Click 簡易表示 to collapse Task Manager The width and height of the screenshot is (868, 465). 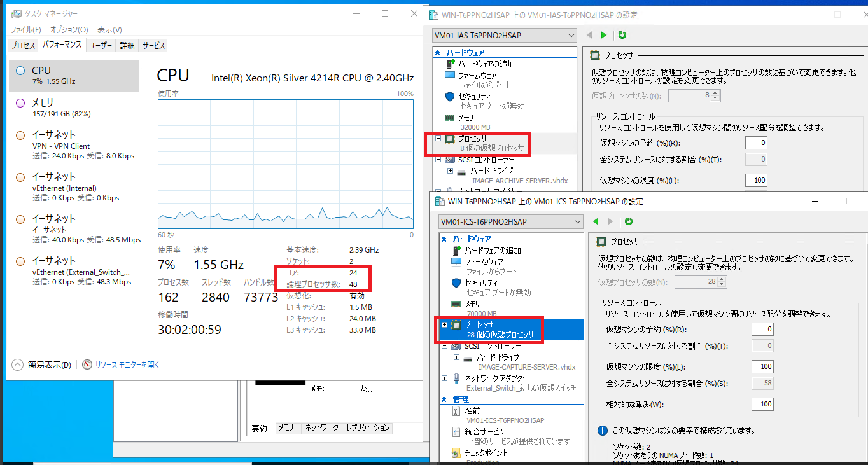click(42, 364)
